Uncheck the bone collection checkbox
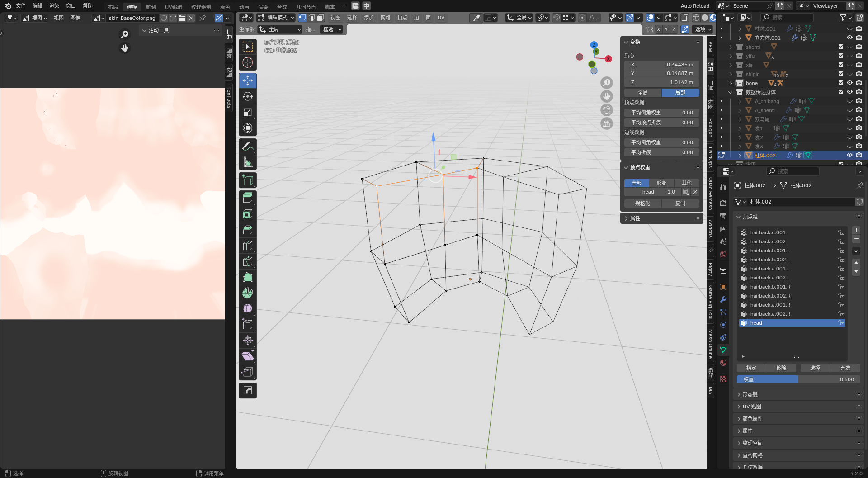 click(840, 83)
